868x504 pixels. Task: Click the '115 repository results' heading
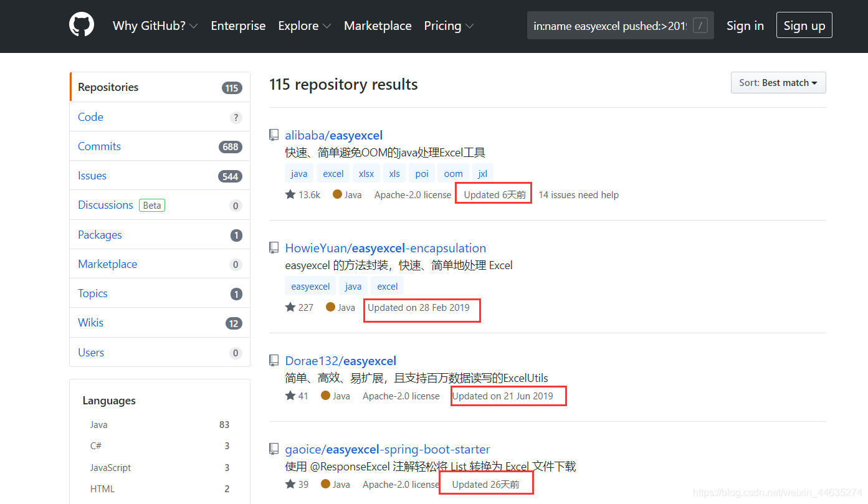point(343,85)
